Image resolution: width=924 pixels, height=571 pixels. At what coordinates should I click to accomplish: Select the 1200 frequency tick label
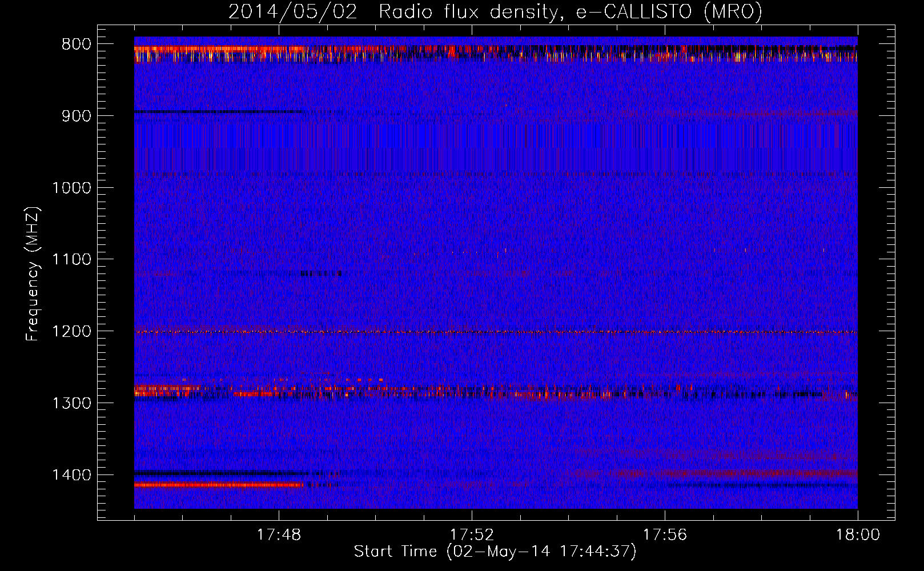coord(71,332)
